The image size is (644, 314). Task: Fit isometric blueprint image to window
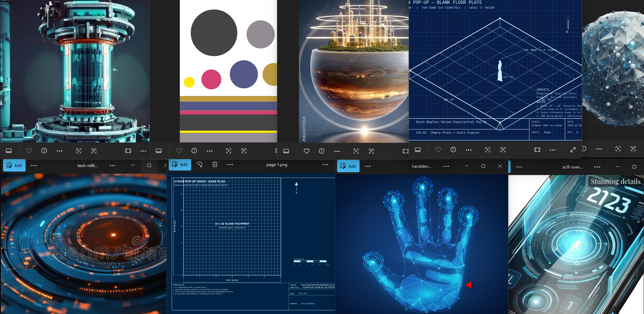pos(537,150)
